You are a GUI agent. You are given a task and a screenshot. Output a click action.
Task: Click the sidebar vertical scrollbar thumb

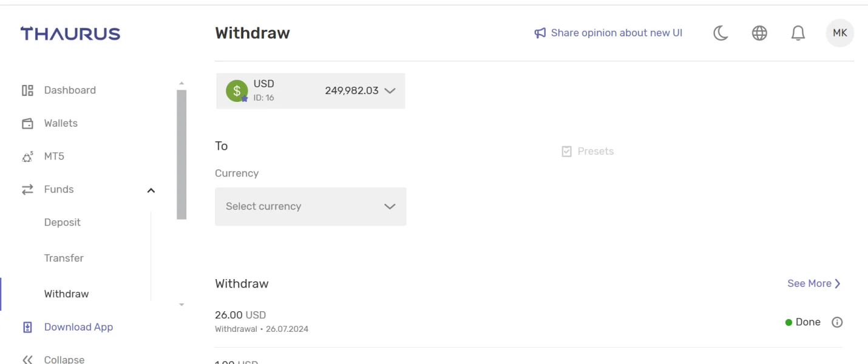(181, 154)
